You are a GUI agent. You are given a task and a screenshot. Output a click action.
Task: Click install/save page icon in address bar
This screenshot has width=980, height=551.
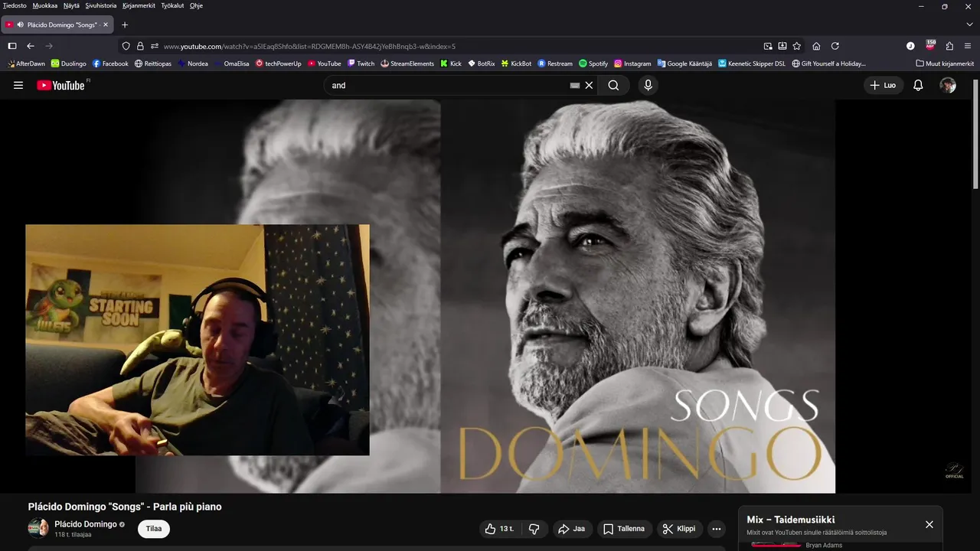[782, 46]
